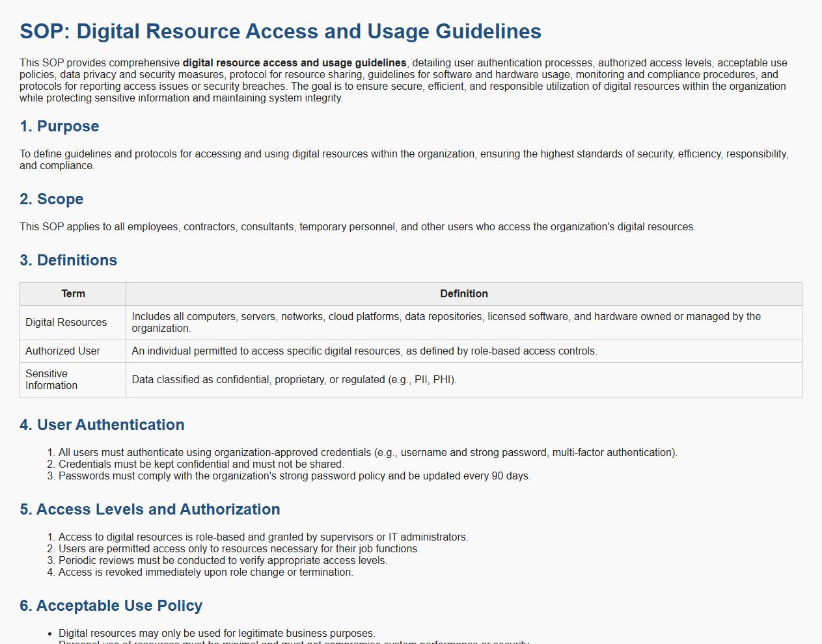
Task: Click the '3. Definitions' heading
Action: [68, 260]
